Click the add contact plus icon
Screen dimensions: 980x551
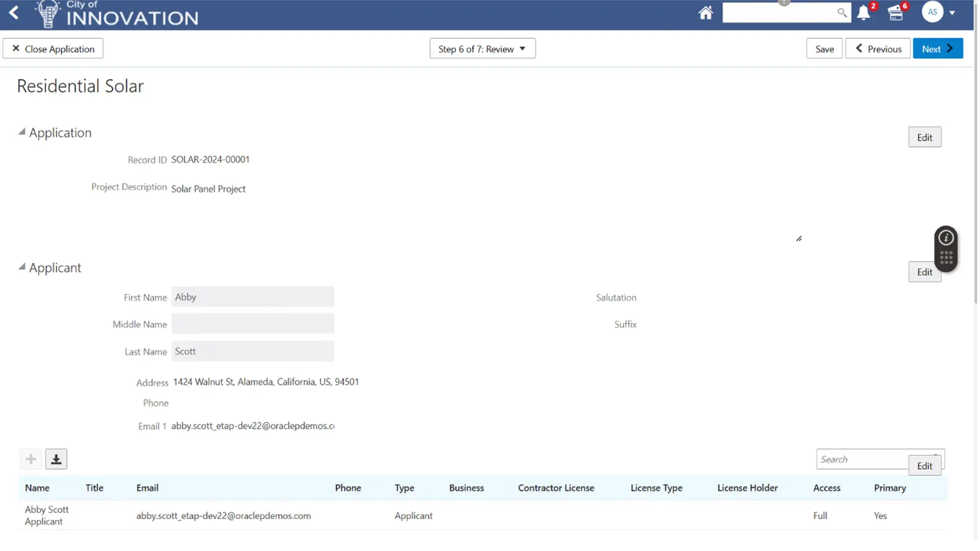point(31,459)
